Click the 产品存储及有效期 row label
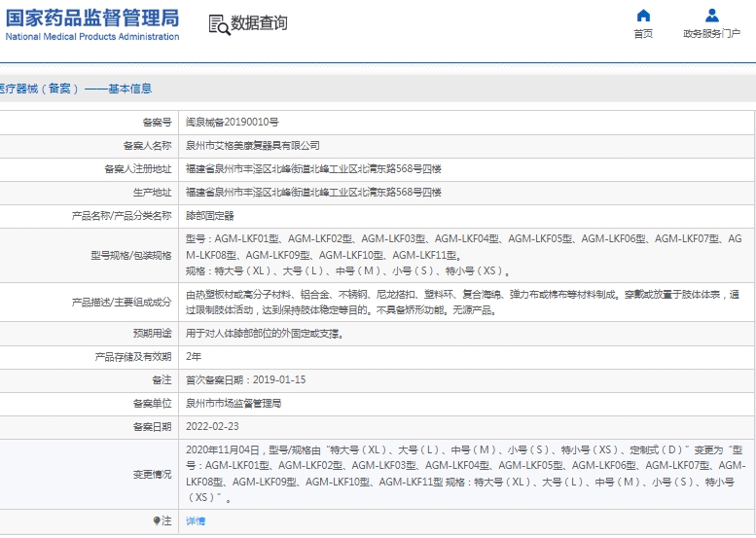This screenshot has height=538, width=756. [133, 356]
